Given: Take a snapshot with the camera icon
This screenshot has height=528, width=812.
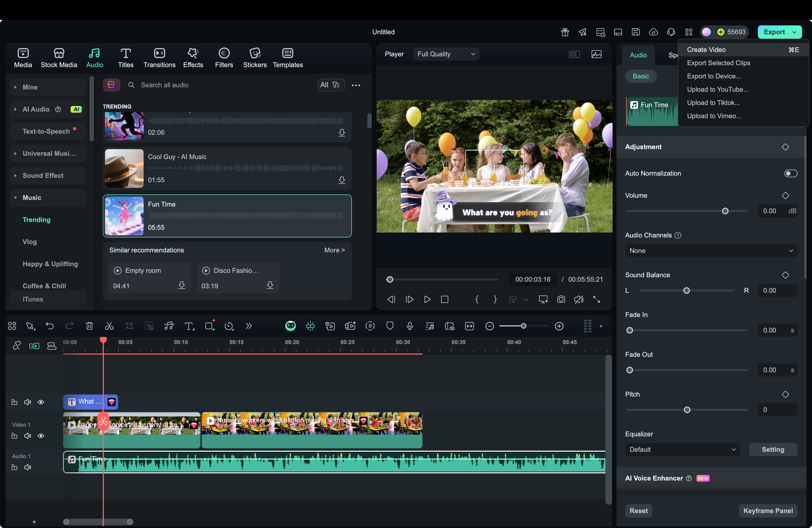Looking at the screenshot, I should click(561, 299).
